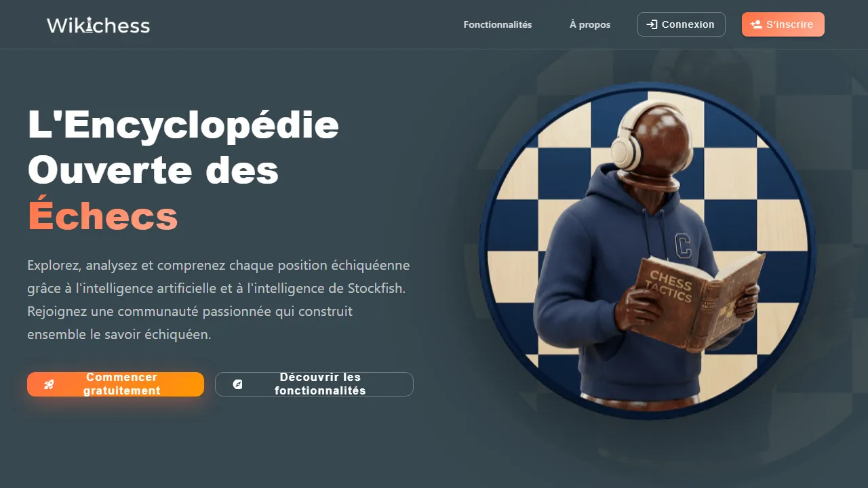This screenshot has height=488, width=868.
Task: Select Découvrir les fonctionnalités button
Action: tap(314, 384)
